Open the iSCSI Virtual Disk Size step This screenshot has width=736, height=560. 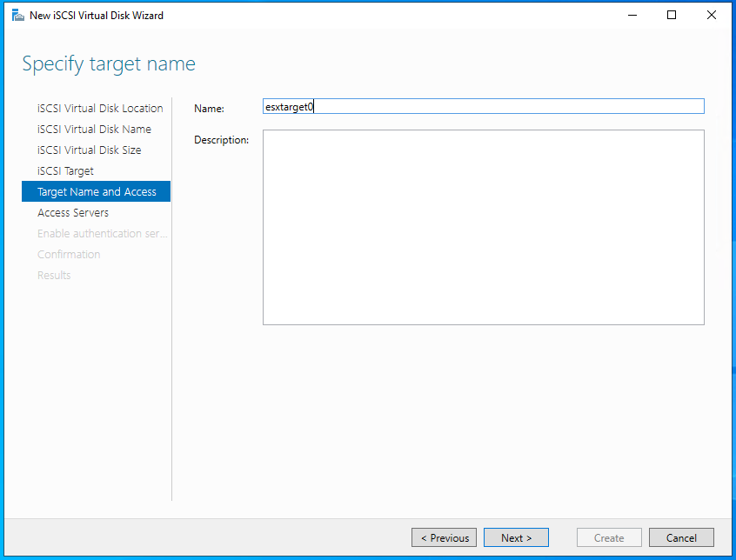[x=89, y=150]
